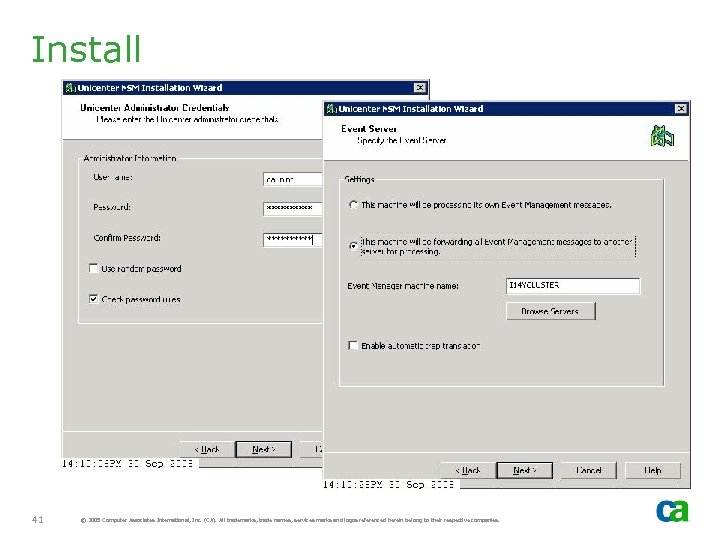Select 'forwarding all Event Management messages' radio
720x540 pixels.
353,246
